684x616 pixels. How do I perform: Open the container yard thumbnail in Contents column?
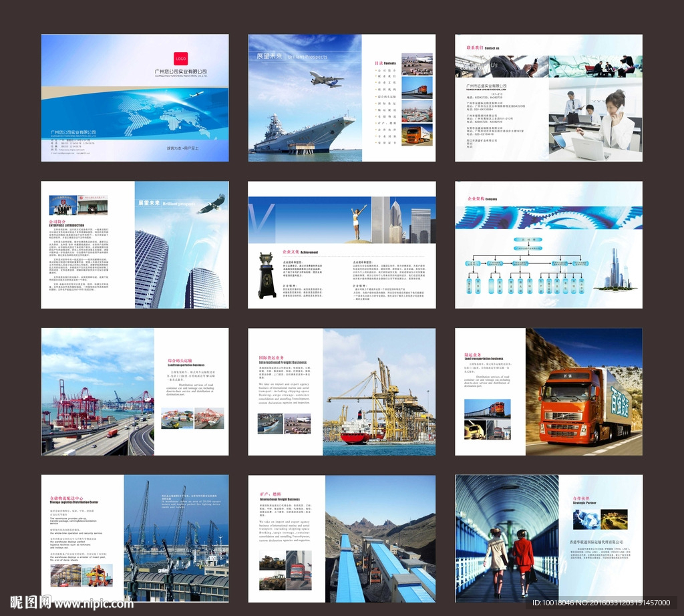[417, 111]
